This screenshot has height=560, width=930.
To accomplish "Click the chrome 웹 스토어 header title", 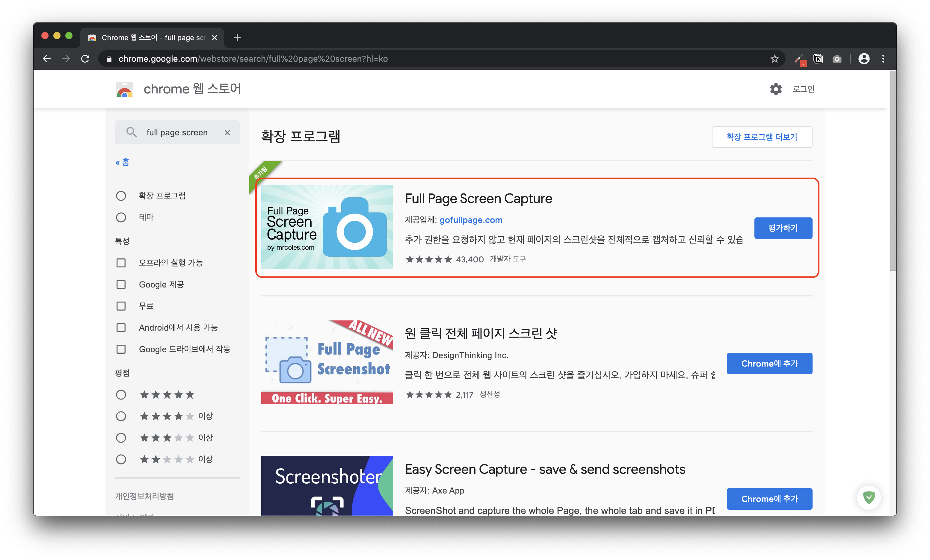I will point(192,89).
